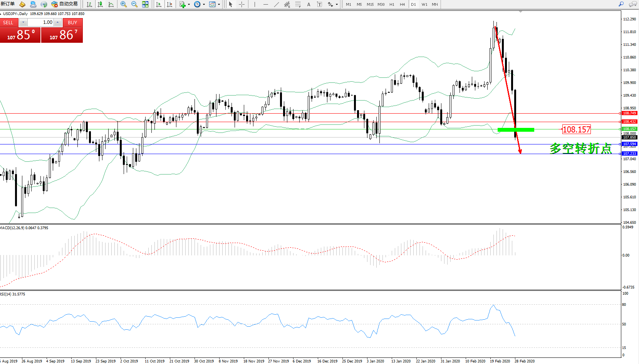
Task: Click the tile windows icon
Action: (x=145, y=4)
